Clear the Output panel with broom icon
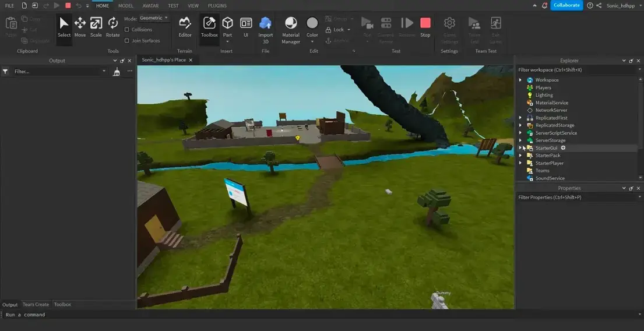Viewport: 644px width, 331px height. (x=116, y=71)
